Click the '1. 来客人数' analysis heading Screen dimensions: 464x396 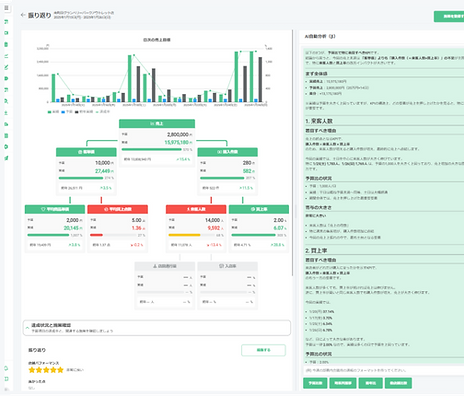pyautogui.click(x=319, y=121)
